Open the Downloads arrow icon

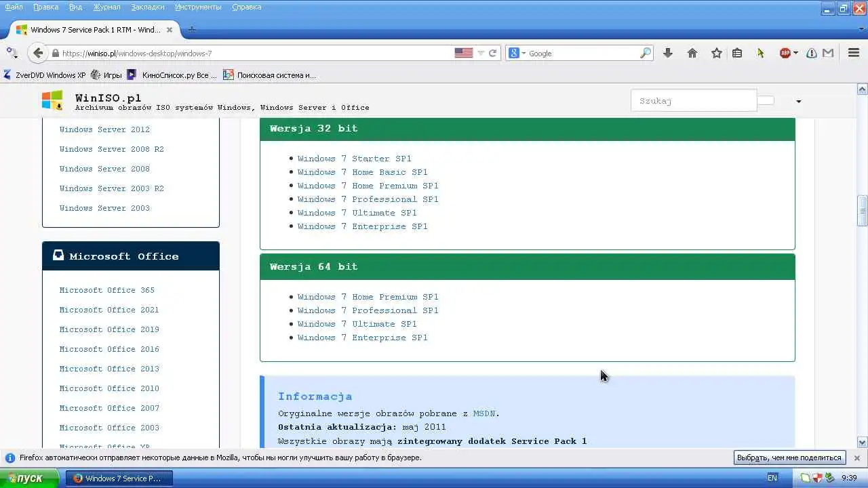coord(668,53)
